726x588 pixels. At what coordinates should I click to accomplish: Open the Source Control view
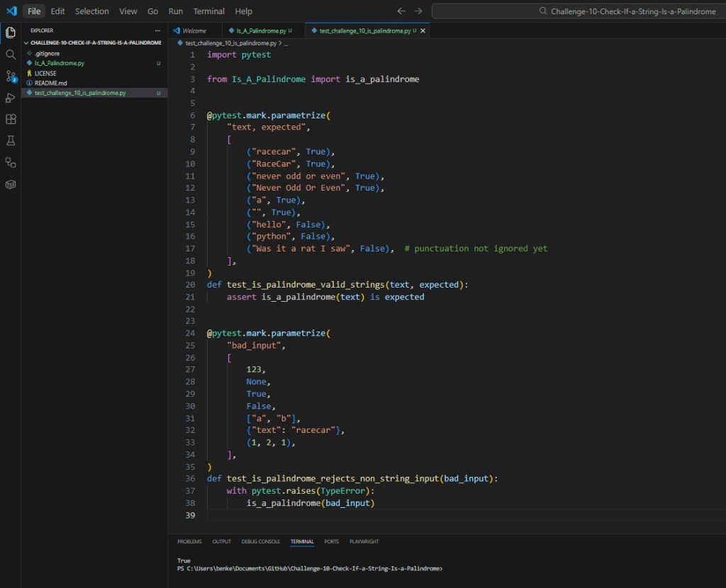coord(10,76)
